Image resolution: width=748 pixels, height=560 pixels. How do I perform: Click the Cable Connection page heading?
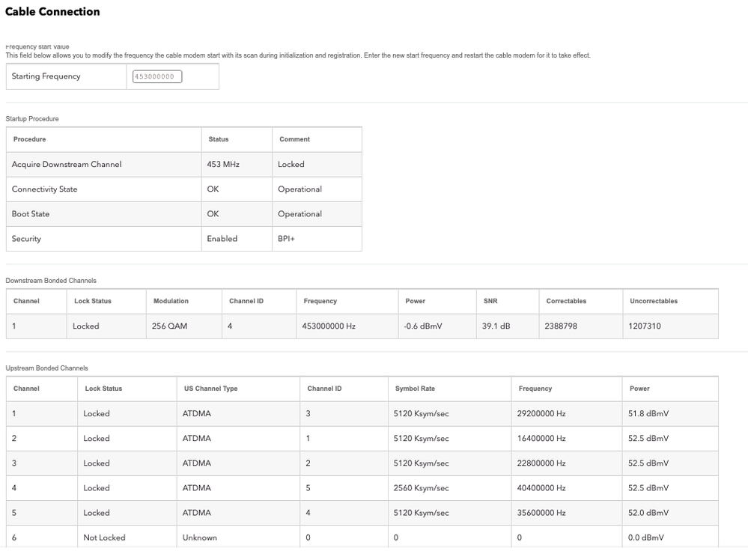pyautogui.click(x=52, y=12)
